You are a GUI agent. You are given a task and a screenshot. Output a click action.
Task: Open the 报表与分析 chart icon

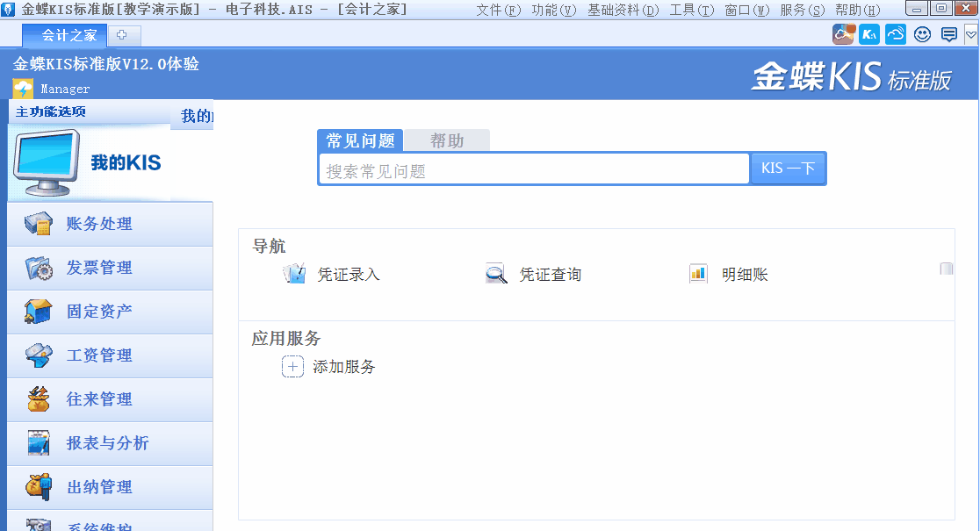click(38, 443)
